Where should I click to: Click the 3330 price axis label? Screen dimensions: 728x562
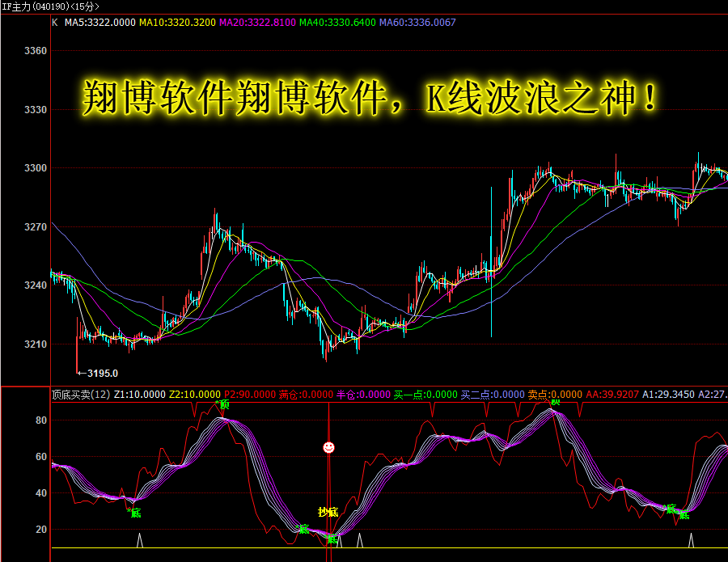click(36, 109)
